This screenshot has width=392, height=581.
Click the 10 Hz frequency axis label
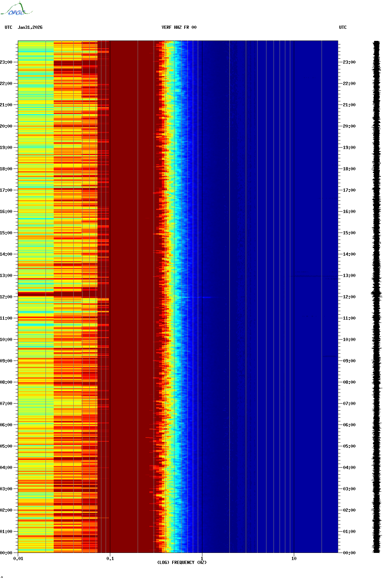coord(294,559)
